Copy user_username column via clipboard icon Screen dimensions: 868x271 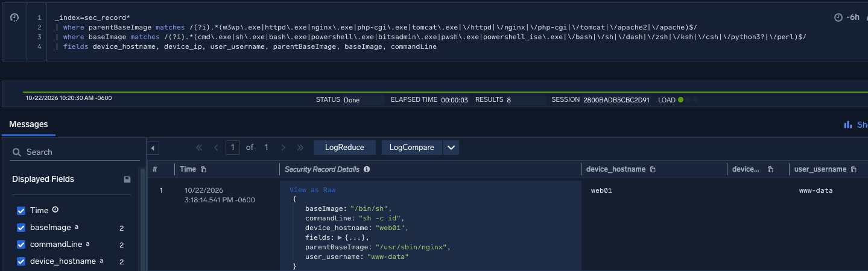[854, 170]
